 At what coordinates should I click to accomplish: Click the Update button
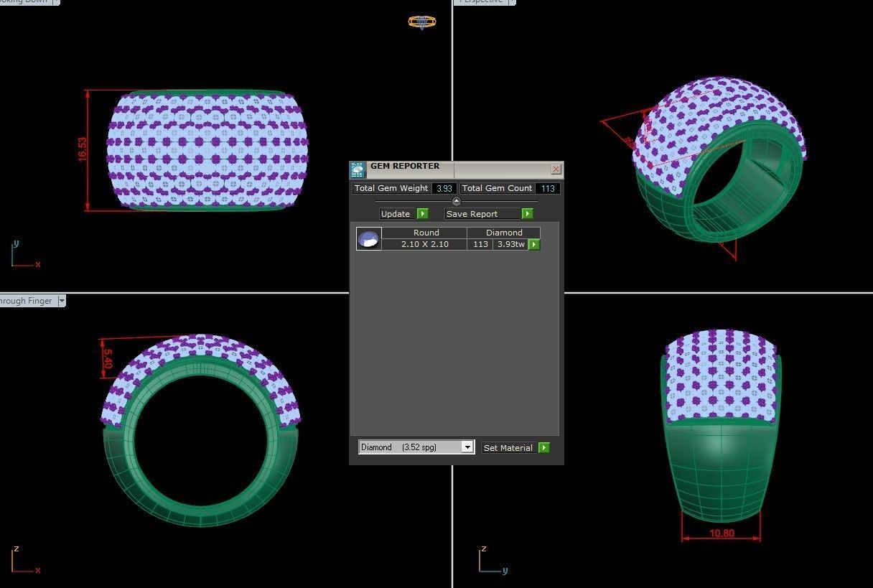(x=397, y=214)
